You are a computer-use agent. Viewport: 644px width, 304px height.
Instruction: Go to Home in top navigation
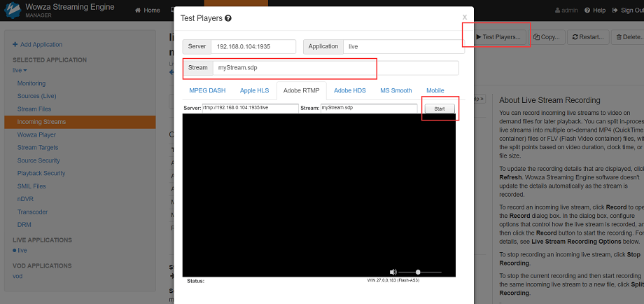click(148, 11)
